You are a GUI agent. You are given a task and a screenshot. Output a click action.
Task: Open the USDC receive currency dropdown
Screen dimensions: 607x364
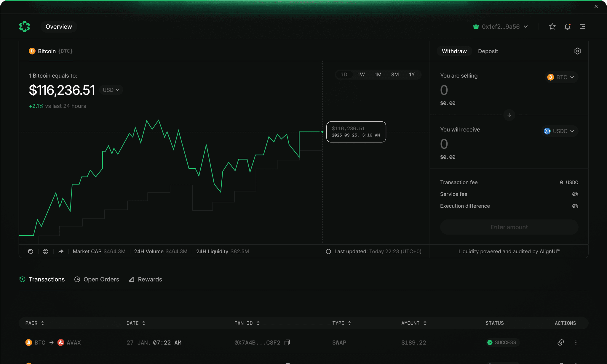point(559,131)
